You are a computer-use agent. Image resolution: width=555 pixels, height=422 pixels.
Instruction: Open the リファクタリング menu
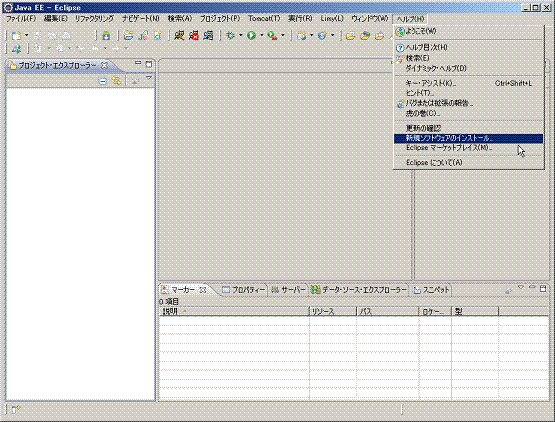(94, 18)
